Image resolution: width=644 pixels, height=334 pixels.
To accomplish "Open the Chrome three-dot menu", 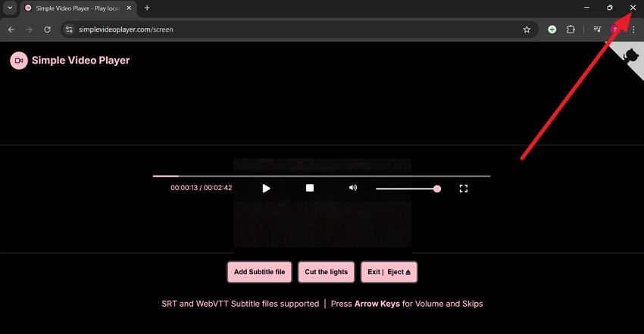I will pyautogui.click(x=633, y=29).
